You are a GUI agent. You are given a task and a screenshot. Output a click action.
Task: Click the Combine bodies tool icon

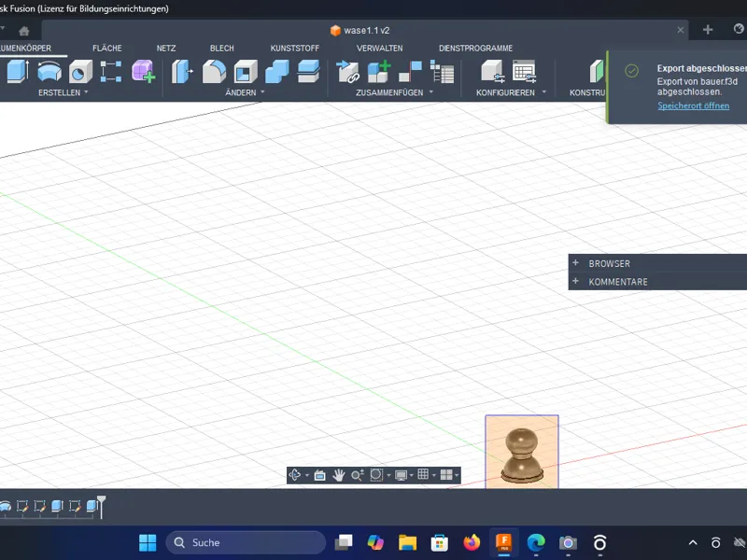pyautogui.click(x=276, y=72)
